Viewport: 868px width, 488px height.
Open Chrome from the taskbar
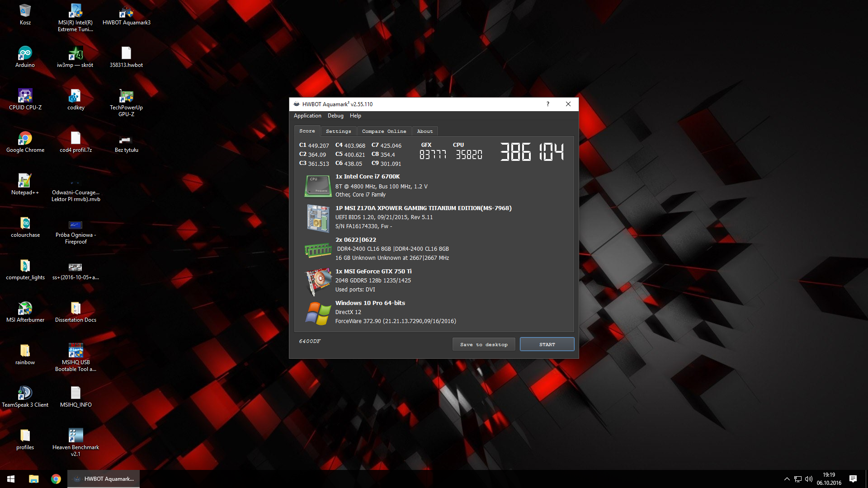(56, 479)
